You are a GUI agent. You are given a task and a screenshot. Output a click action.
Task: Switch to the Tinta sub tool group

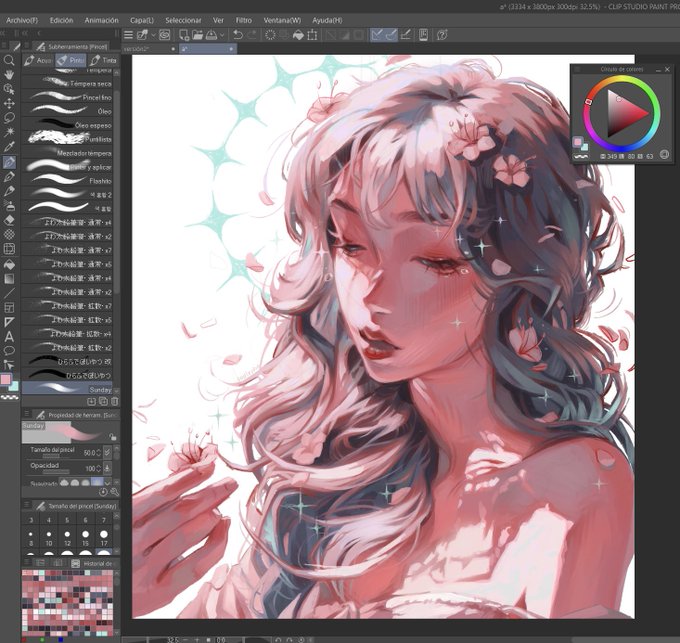tap(104, 60)
